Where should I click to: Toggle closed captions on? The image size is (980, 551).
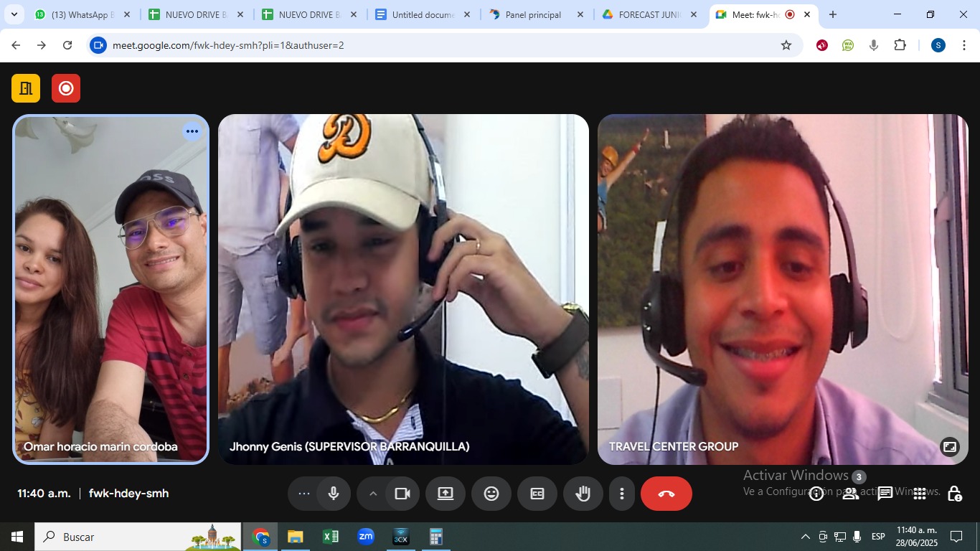(537, 494)
